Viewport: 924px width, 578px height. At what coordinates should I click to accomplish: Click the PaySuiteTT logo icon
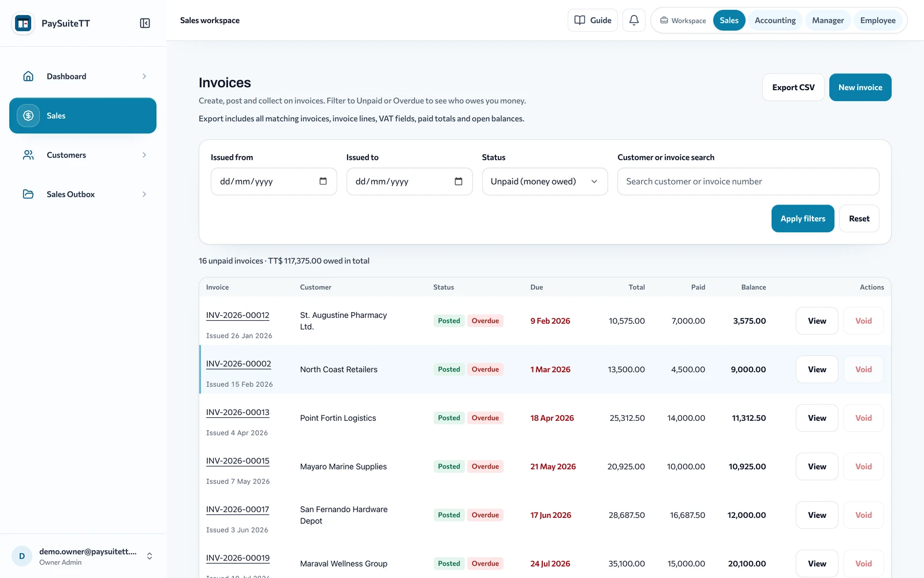tap(23, 24)
